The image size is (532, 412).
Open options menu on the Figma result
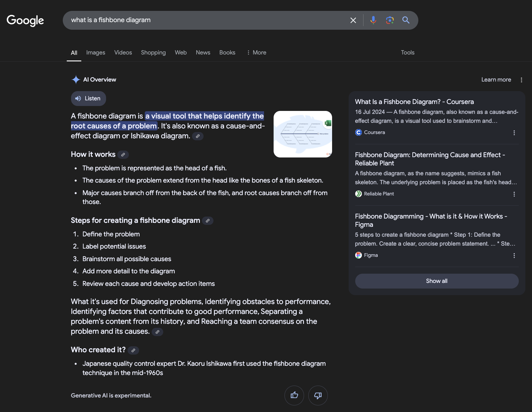pos(514,255)
